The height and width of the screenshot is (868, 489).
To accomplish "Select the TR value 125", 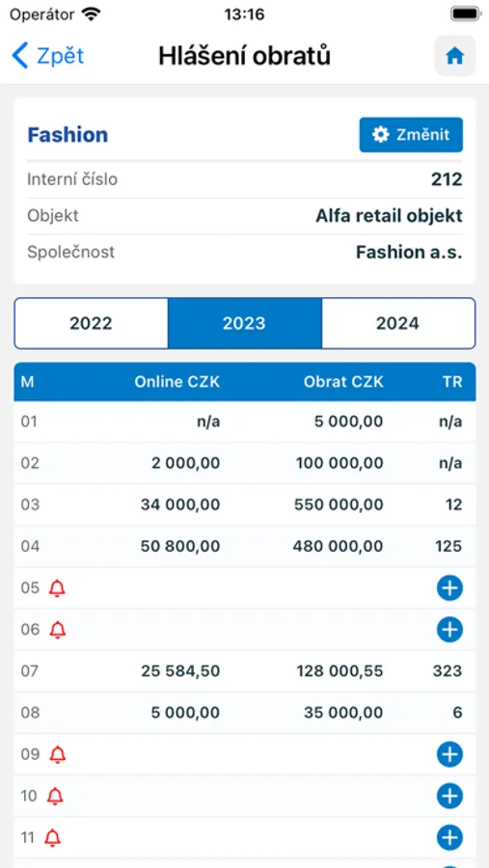I will [448, 547].
